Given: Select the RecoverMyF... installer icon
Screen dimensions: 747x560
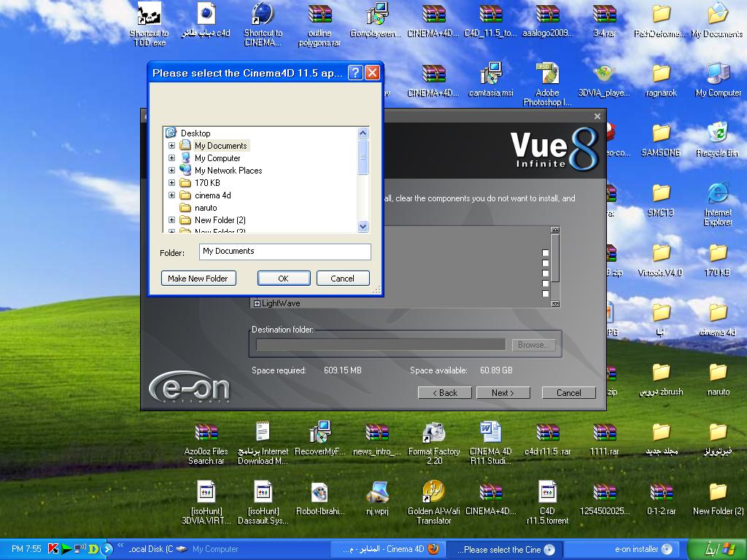Looking at the screenshot, I should (320, 438).
